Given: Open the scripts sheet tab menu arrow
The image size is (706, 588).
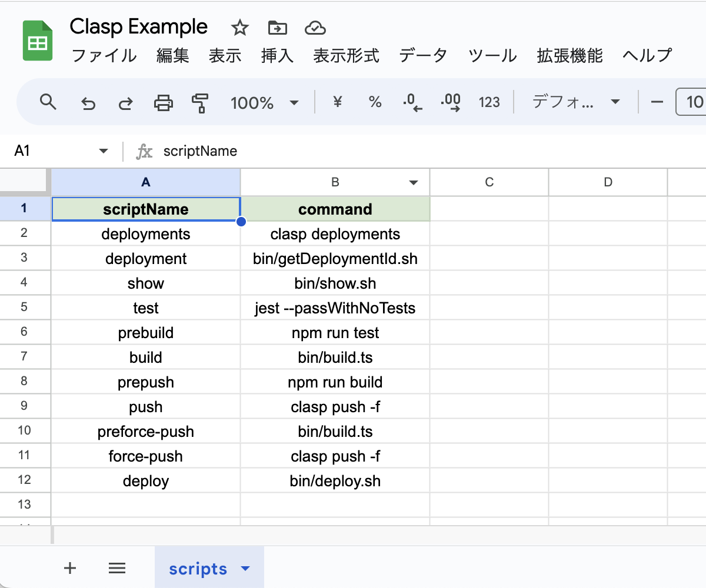Looking at the screenshot, I should (x=246, y=569).
